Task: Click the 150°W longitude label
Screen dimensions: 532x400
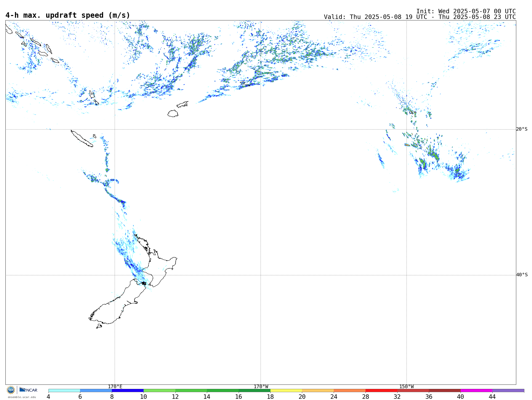Action: [x=407, y=387]
